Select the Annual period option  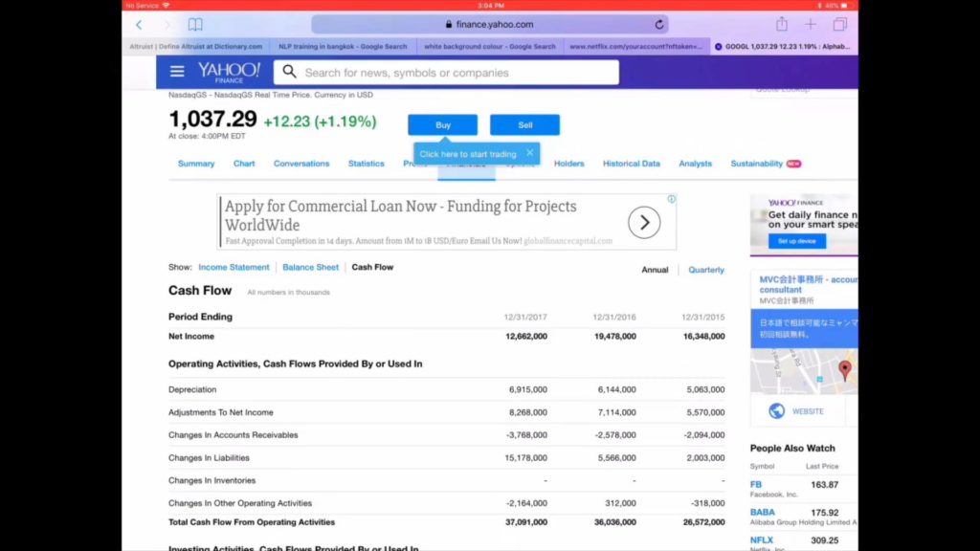pyautogui.click(x=655, y=270)
